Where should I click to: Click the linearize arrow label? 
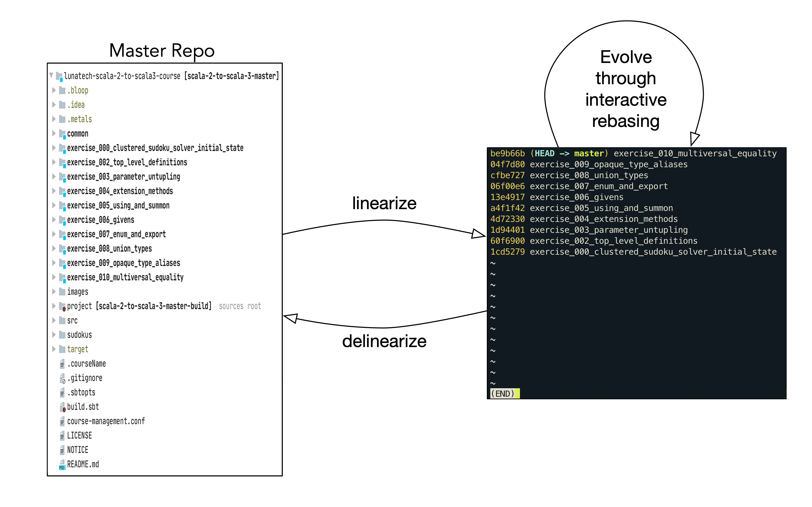coord(384,203)
